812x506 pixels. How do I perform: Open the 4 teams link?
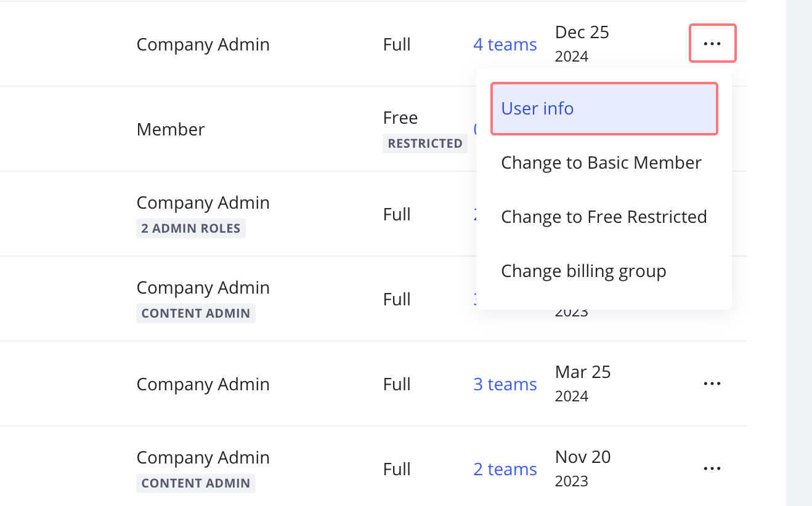[505, 45]
